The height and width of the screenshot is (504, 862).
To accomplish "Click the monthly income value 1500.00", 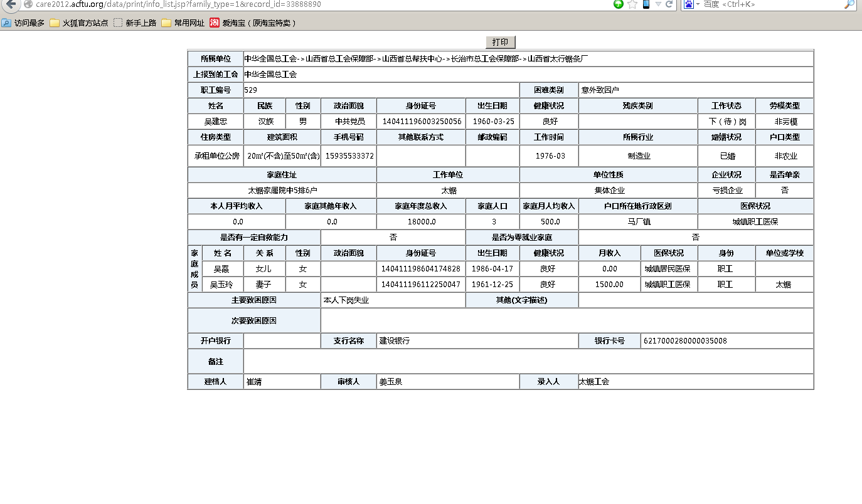I will click(609, 285).
